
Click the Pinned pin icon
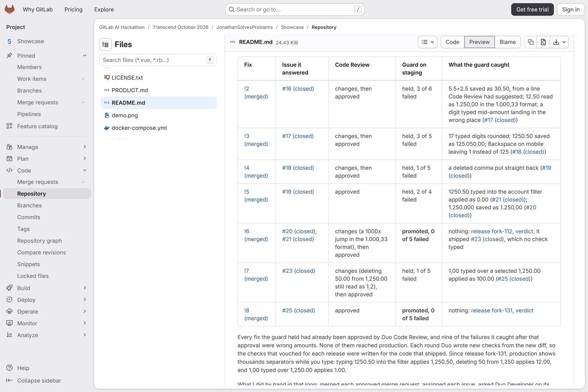point(10,55)
